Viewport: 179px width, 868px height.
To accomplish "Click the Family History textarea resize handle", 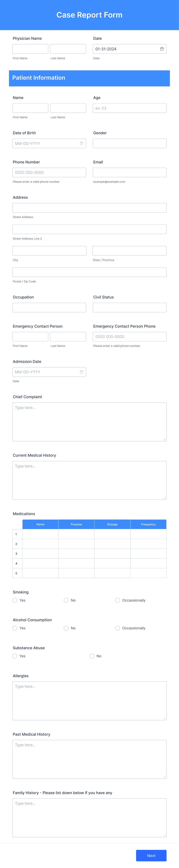I will (165, 835).
